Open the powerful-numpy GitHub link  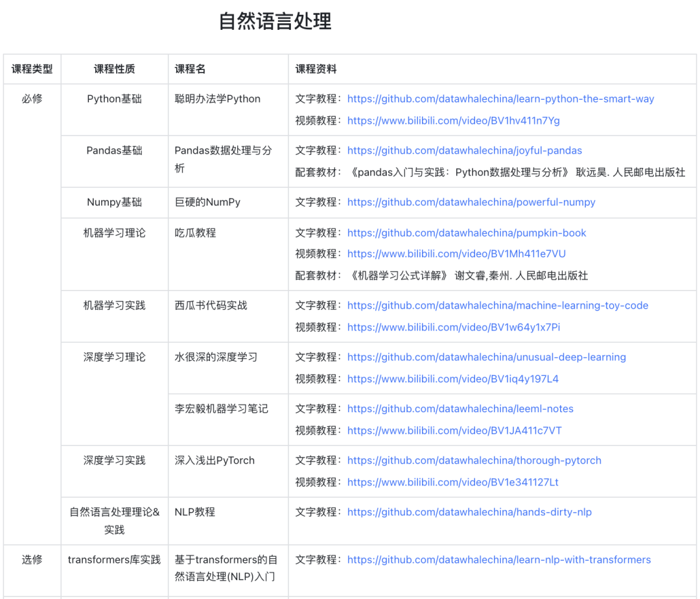471,202
